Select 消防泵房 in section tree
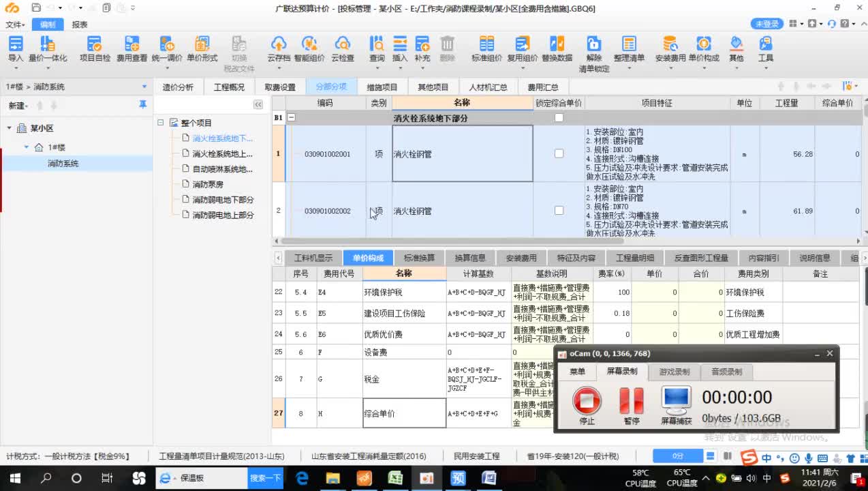 (x=208, y=184)
